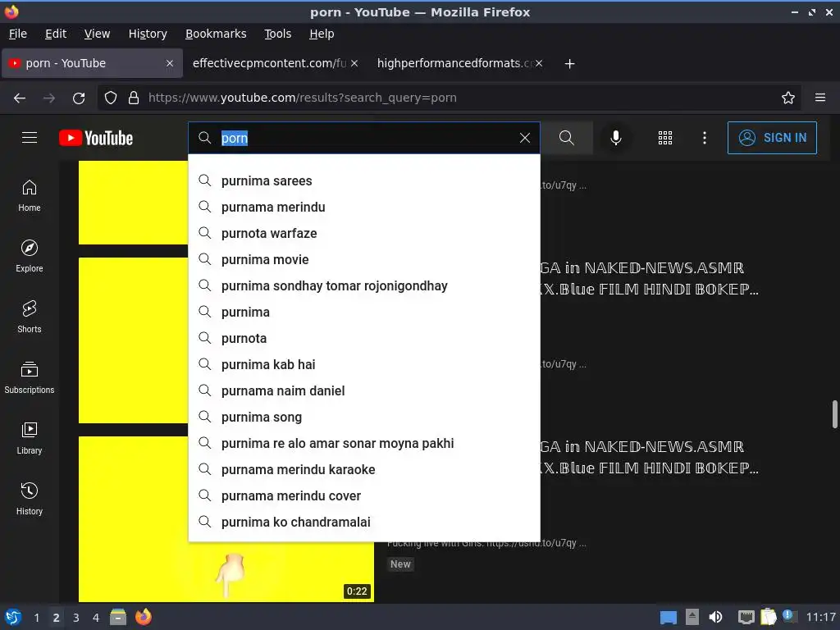Viewport: 840px width, 630px height.
Task: Open the Help menu
Action: 322,34
